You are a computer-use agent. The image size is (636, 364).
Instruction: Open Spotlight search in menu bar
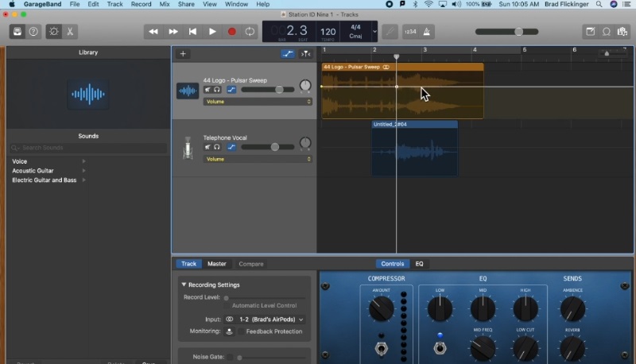click(x=599, y=4)
